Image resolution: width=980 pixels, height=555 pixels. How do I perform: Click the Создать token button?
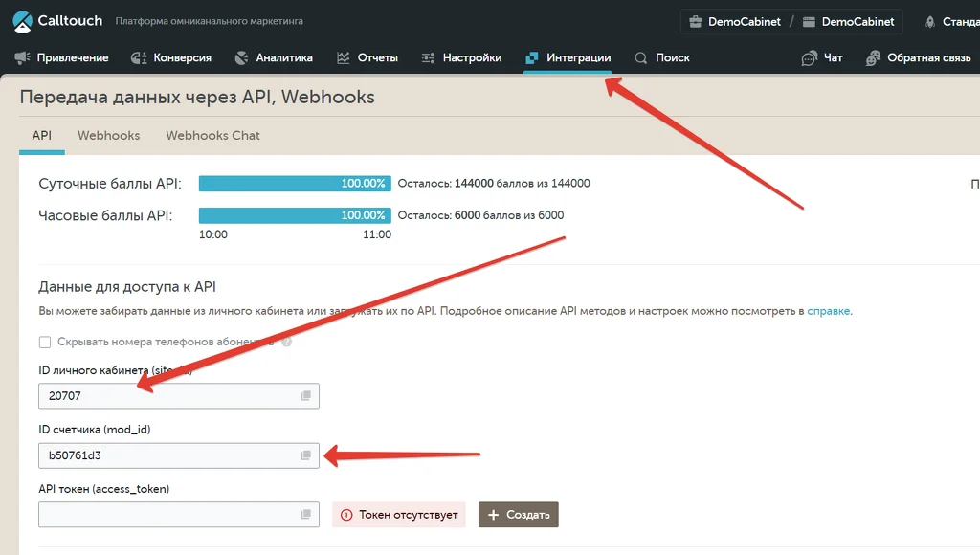point(518,515)
